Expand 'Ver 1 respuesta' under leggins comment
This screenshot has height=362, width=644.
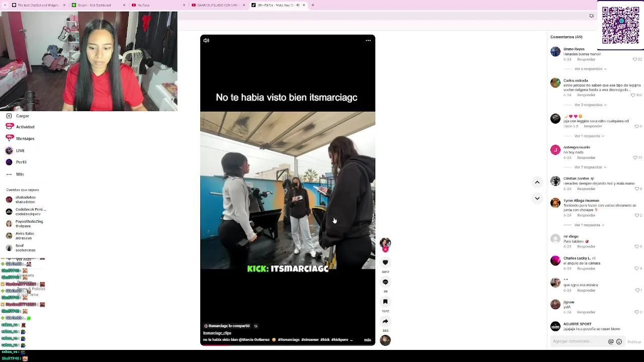[589, 136]
